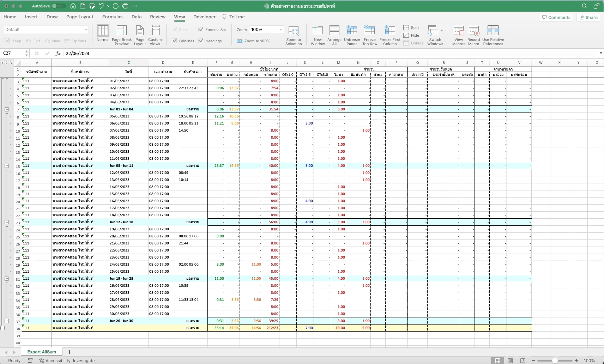Click the Arrange All icon
The height and width of the screenshot is (364, 604).
click(334, 31)
